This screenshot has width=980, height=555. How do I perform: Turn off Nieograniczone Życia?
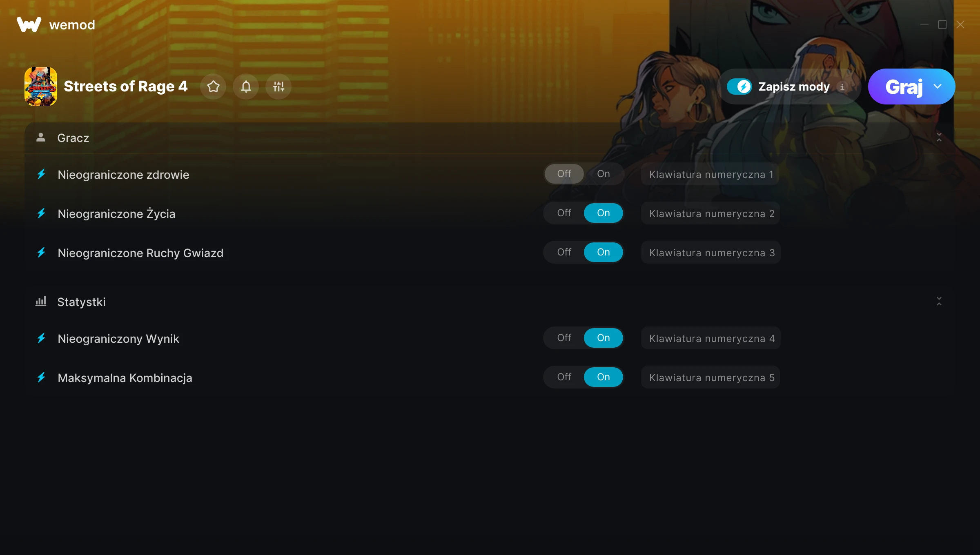(x=564, y=213)
